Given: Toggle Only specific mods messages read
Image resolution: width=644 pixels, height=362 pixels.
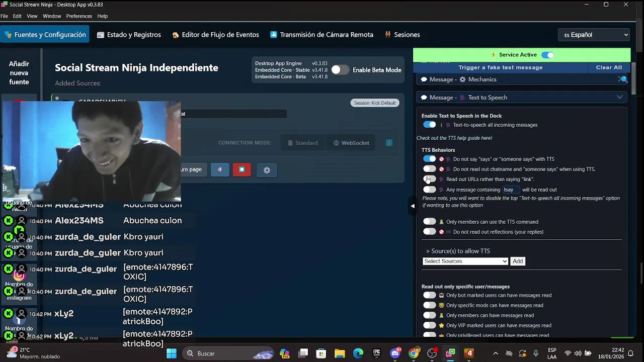Looking at the screenshot, I should click(x=430, y=305).
